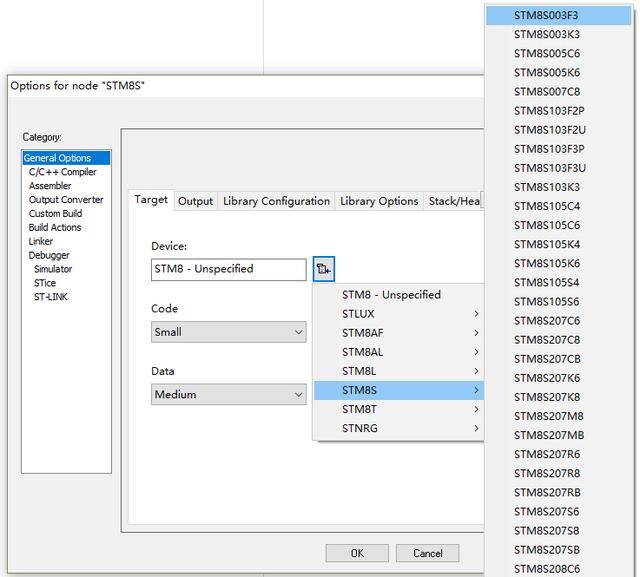Expand the STLUX device submenu
This screenshot has height=577, width=640.
pos(399,314)
